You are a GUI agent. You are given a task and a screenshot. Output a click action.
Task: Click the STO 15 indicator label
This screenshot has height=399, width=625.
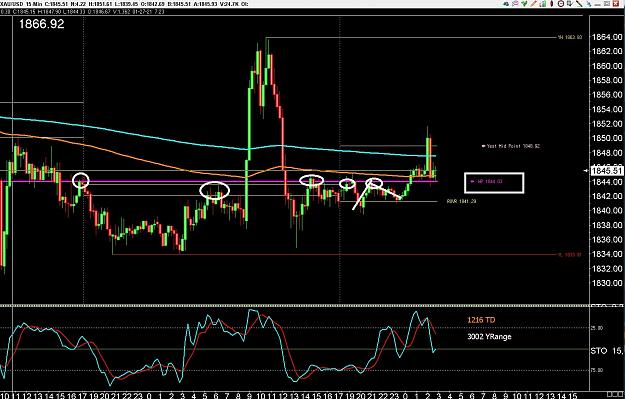(x=607, y=351)
